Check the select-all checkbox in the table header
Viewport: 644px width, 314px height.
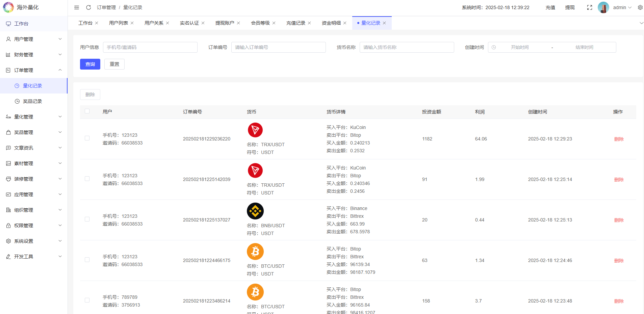click(87, 111)
